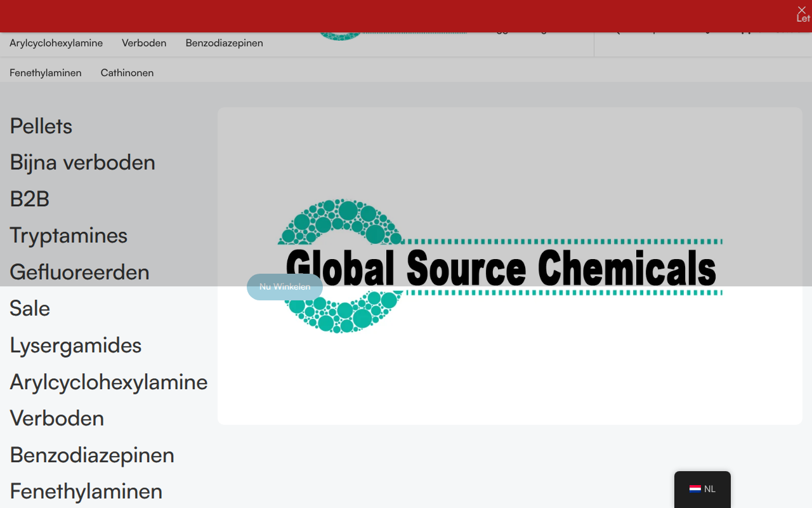Open Fenethylaminen in the large category list

pyautogui.click(x=86, y=491)
